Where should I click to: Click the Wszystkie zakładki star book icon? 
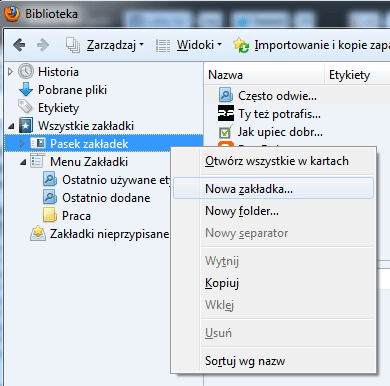[26, 126]
